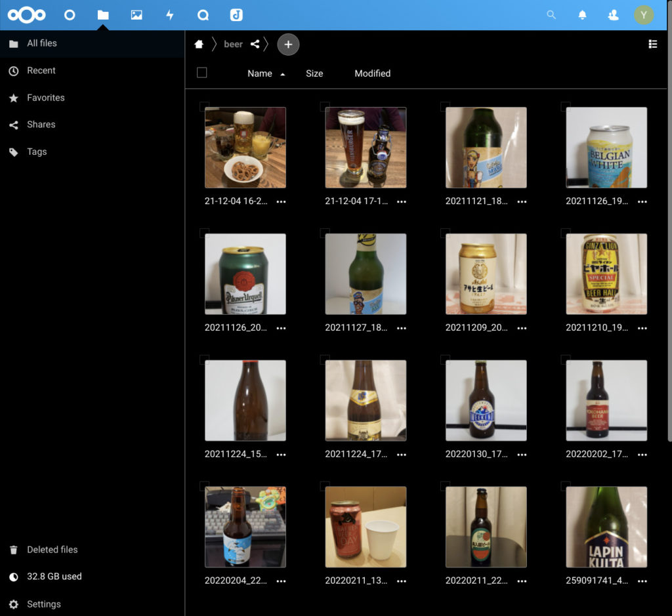Open Tags in the sidebar

[92, 152]
